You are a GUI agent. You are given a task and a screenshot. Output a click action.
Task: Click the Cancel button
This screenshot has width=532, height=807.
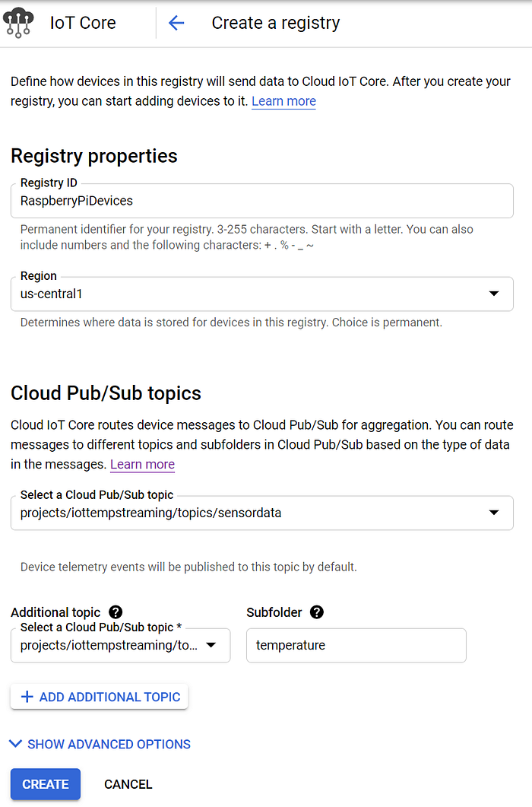click(x=128, y=784)
